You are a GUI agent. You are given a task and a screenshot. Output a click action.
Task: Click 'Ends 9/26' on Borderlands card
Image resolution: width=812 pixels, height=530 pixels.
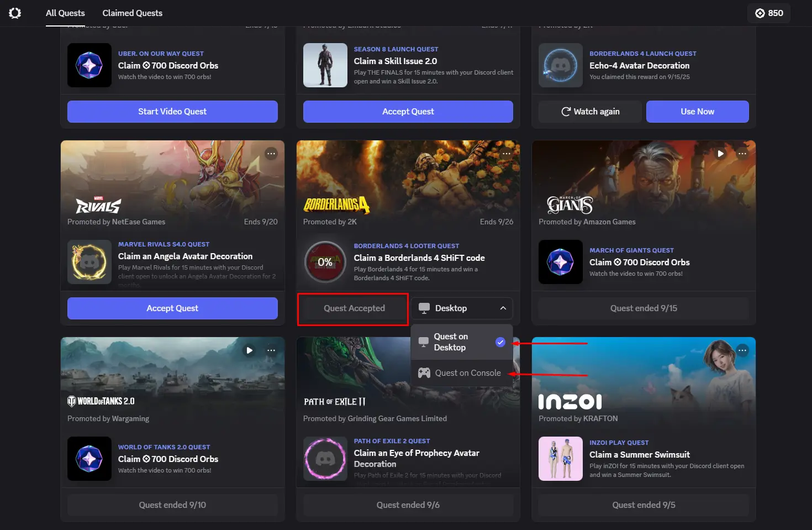[x=497, y=222]
